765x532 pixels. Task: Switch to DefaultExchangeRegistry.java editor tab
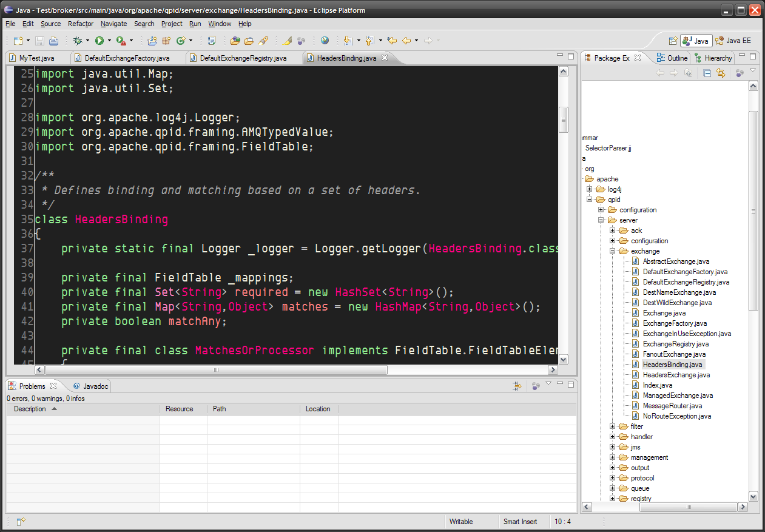click(243, 58)
